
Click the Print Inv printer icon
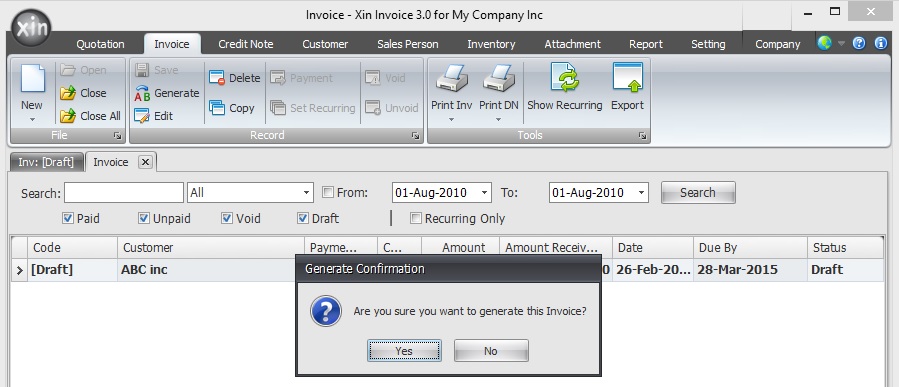point(452,79)
